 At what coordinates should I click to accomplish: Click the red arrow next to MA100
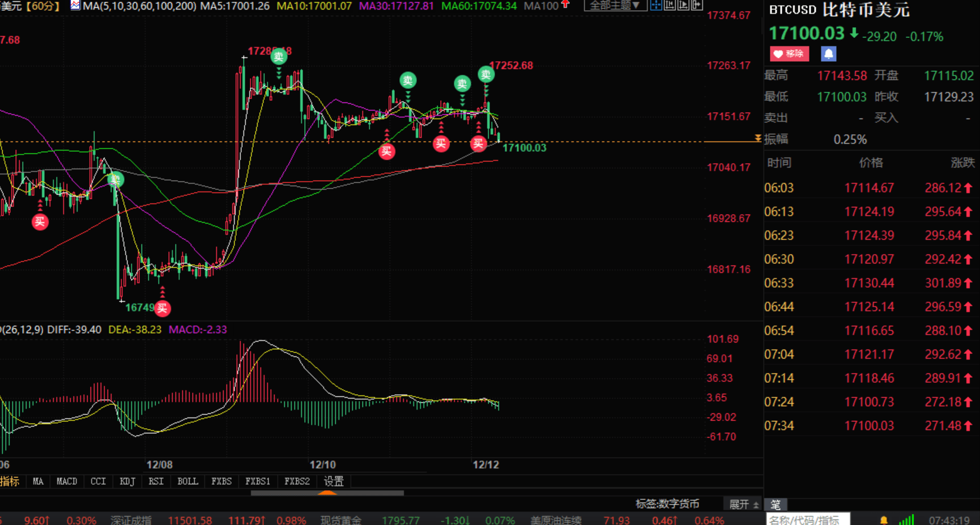(565, 5)
